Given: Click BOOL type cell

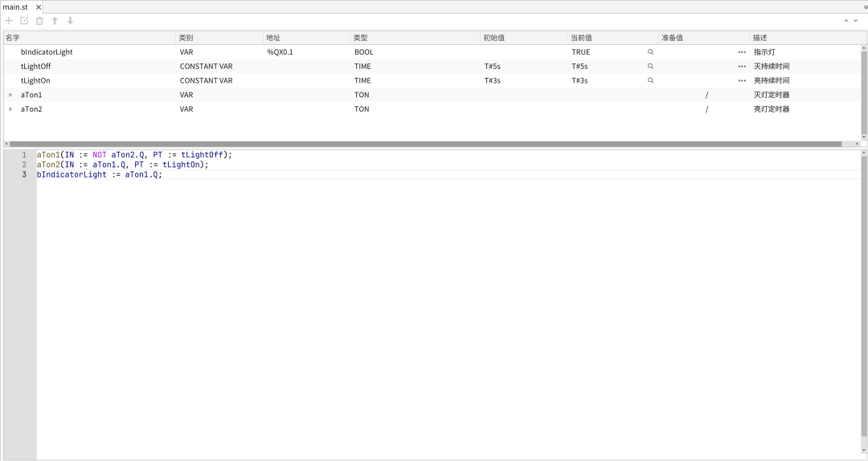Looking at the screenshot, I should (364, 52).
